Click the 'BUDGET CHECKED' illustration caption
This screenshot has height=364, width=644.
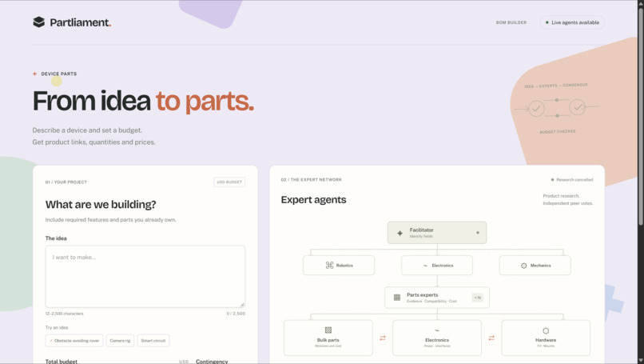click(x=558, y=132)
